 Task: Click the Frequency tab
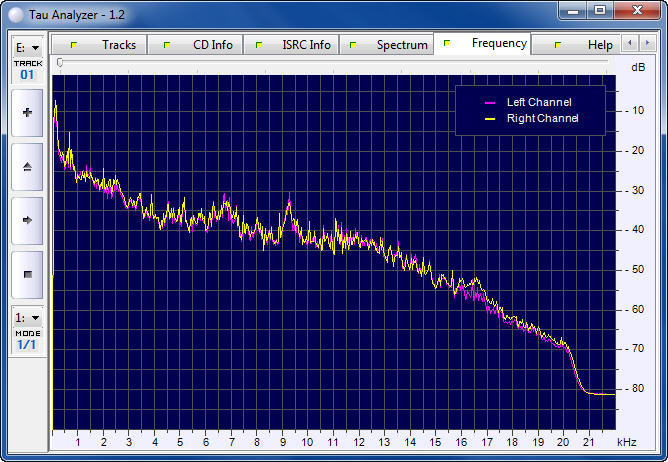486,44
